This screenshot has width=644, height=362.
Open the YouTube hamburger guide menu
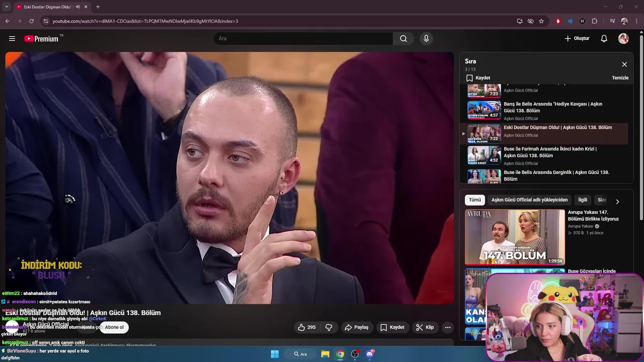pos(12,39)
